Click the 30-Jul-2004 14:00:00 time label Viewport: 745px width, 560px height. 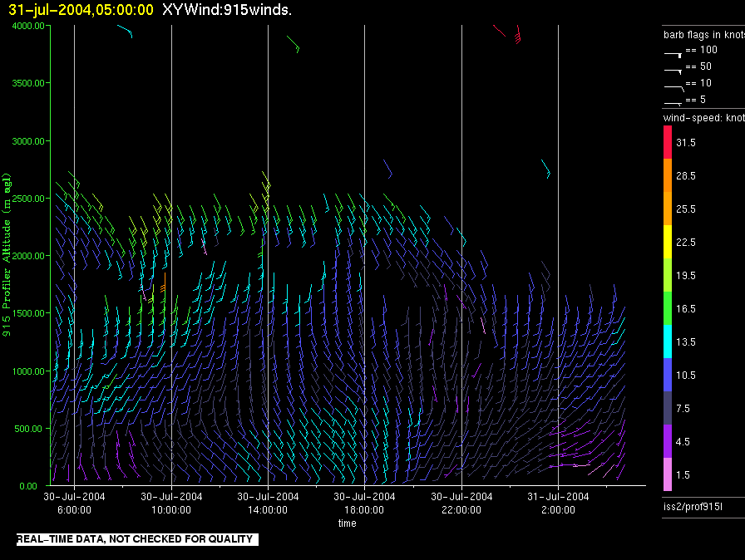pos(268,503)
